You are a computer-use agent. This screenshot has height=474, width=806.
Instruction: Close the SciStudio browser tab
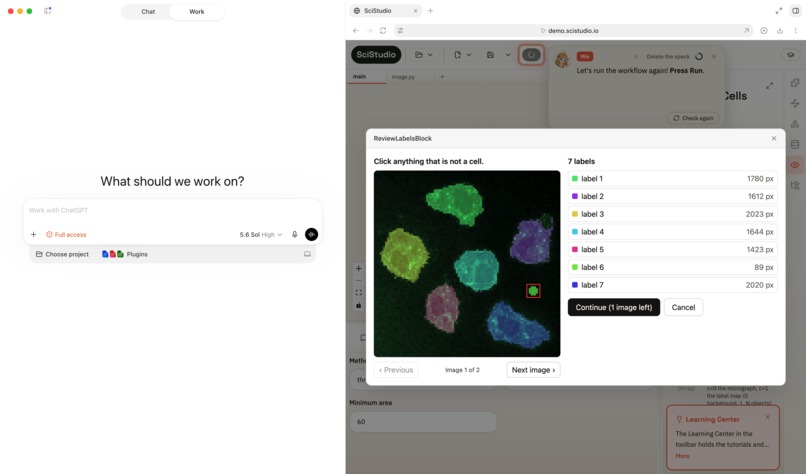point(415,11)
